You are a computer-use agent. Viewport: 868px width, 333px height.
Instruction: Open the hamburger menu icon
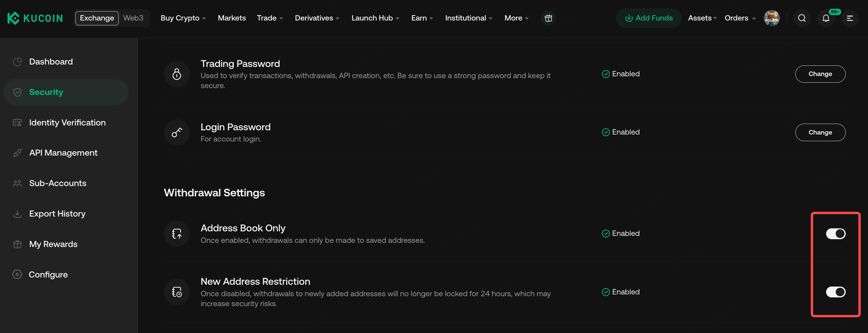click(x=850, y=18)
